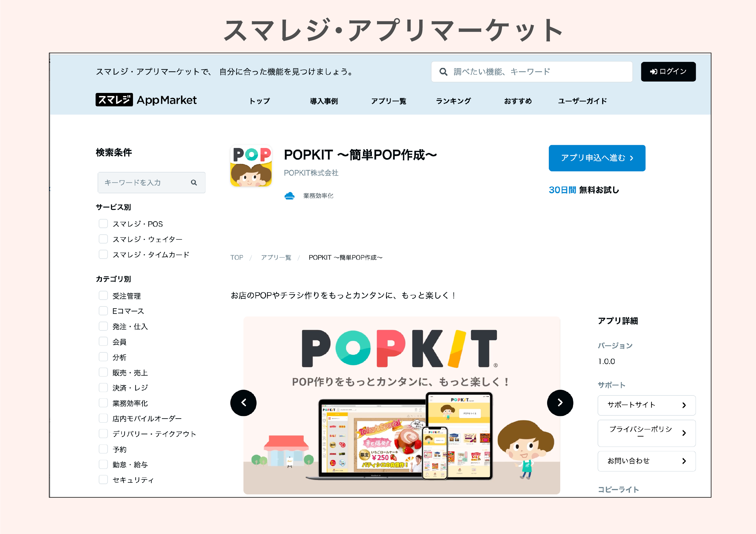Click the ログイン button
Viewport: 756px width, 534px height.
click(x=668, y=72)
